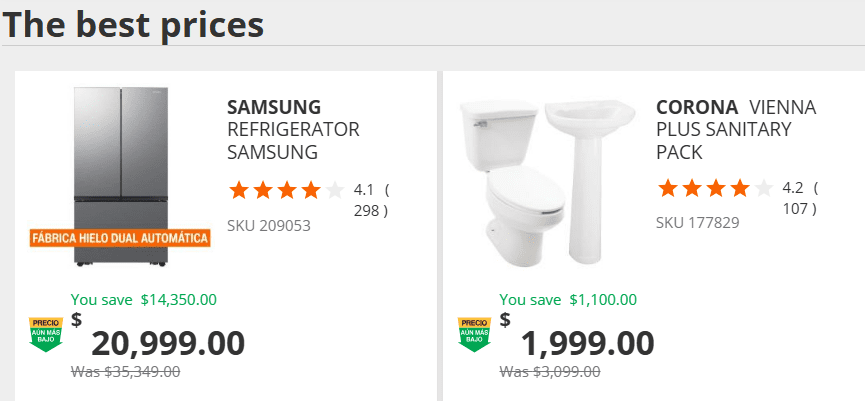Open the SAMSUNG REFRIGERATOR SAMSUNG product title
This screenshot has width=865, height=401.
(293, 130)
